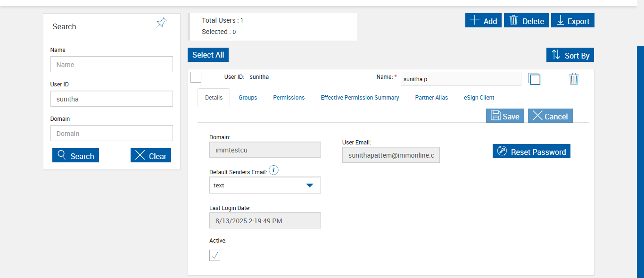The width and height of the screenshot is (644, 278).
Task: Click the right-side vertical scrollbar
Action: coord(640,160)
